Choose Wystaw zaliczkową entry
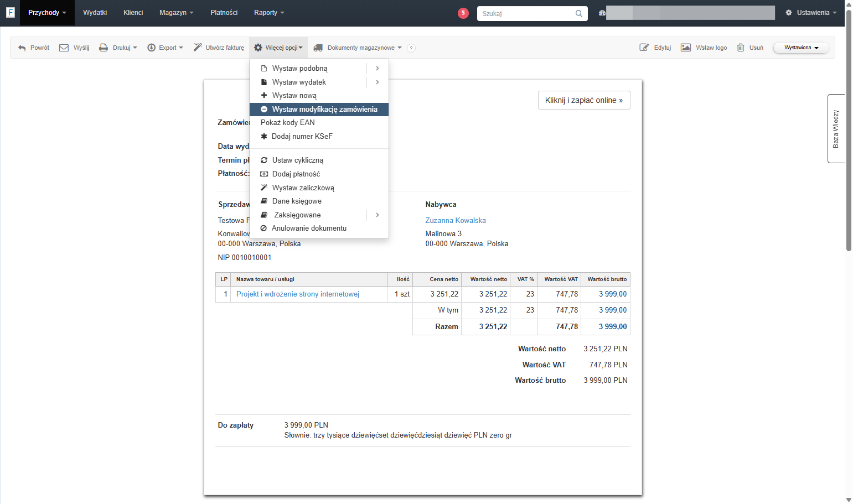Viewport: 853px width, 504px height. (319, 188)
